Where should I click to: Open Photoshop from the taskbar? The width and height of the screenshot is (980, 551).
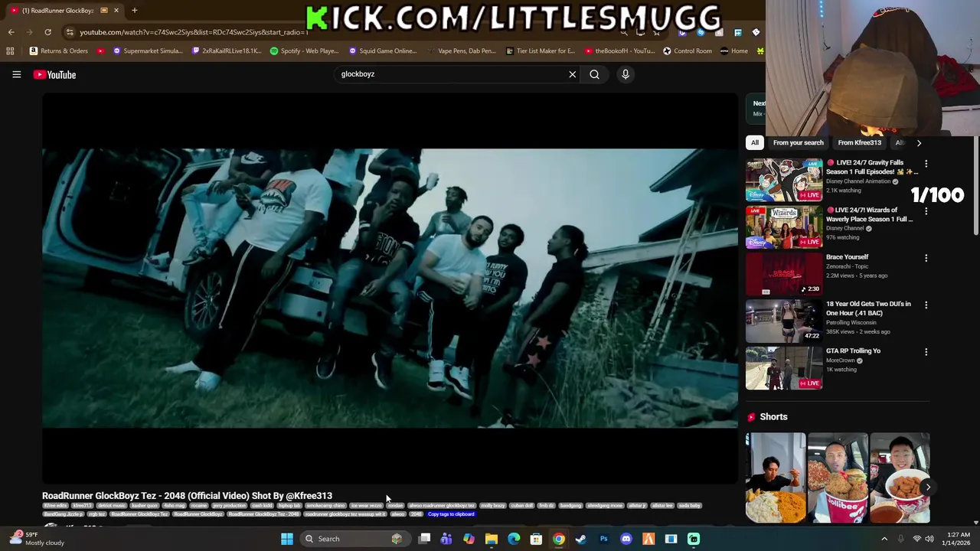[603, 539]
